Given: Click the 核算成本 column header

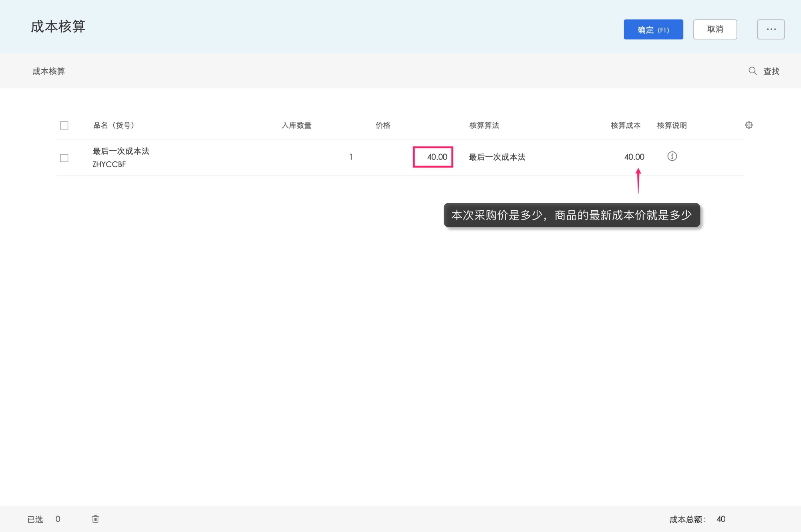Looking at the screenshot, I should [625, 125].
